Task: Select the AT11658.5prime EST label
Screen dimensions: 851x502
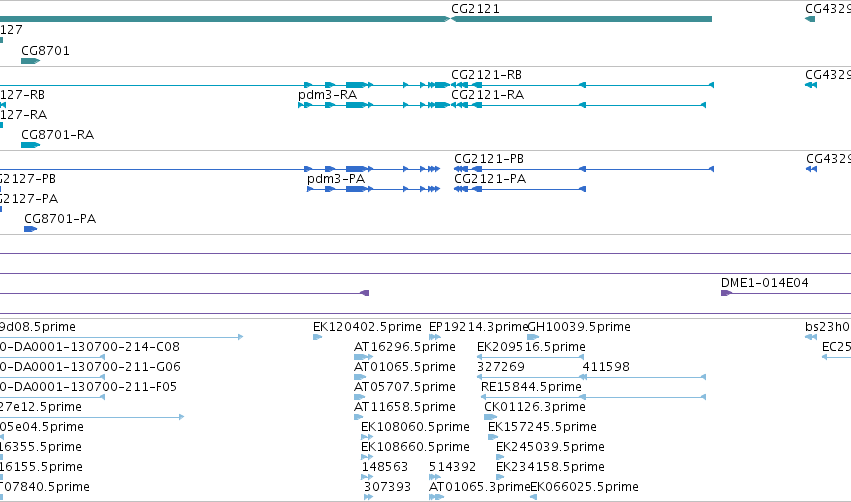Action: pyautogui.click(x=405, y=407)
